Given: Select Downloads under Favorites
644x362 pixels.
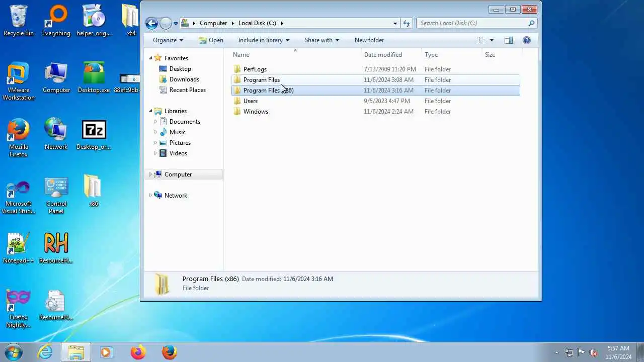Looking at the screenshot, I should [184, 79].
